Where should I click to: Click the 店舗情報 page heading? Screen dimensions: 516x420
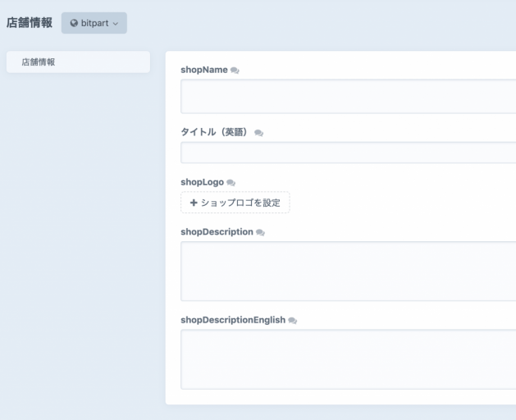click(x=30, y=23)
